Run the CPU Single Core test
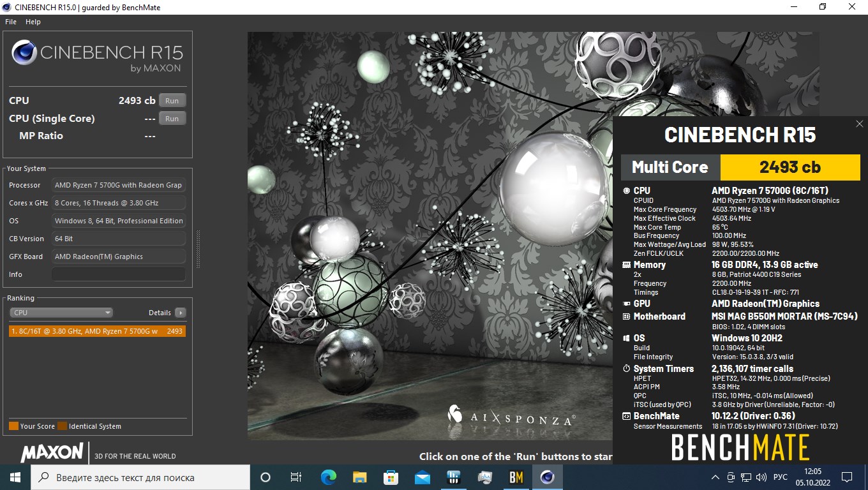Viewport: 868px width, 490px height. (172, 119)
